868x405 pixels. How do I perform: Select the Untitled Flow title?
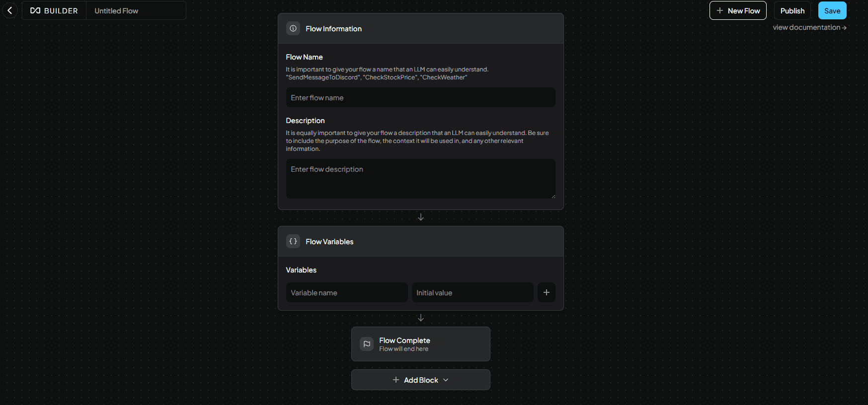tap(116, 11)
